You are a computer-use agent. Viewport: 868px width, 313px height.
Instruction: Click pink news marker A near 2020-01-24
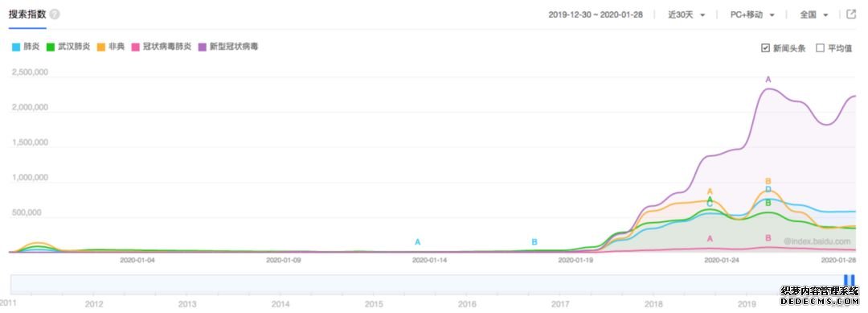click(x=710, y=239)
